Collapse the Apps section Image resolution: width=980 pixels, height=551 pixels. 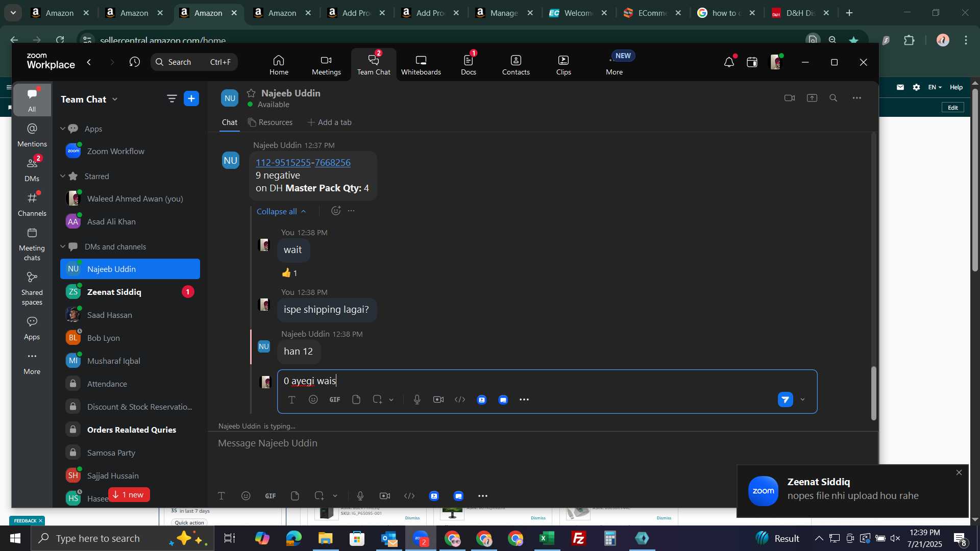pos(63,129)
